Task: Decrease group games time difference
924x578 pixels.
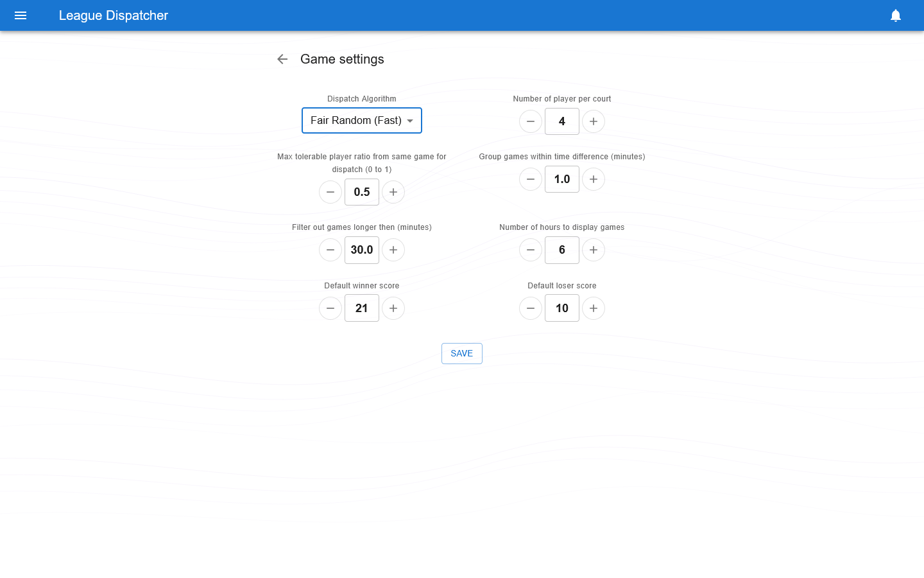Action: coord(531,179)
